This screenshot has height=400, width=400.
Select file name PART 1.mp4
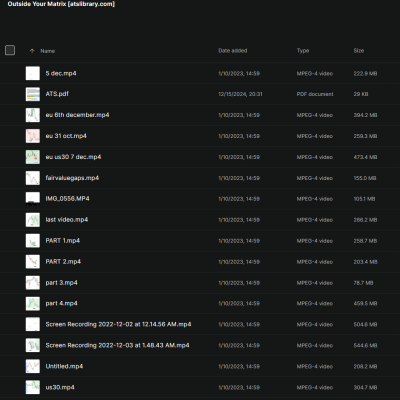pos(63,241)
